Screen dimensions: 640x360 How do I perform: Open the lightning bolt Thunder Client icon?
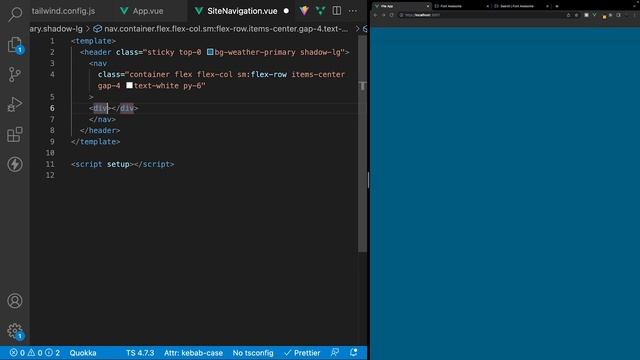coord(15,164)
